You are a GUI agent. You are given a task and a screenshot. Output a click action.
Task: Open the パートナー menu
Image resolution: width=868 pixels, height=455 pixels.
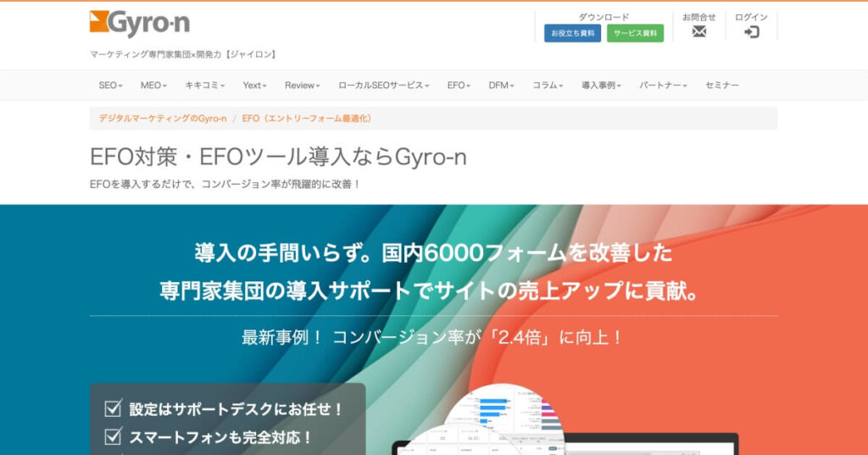tap(663, 86)
